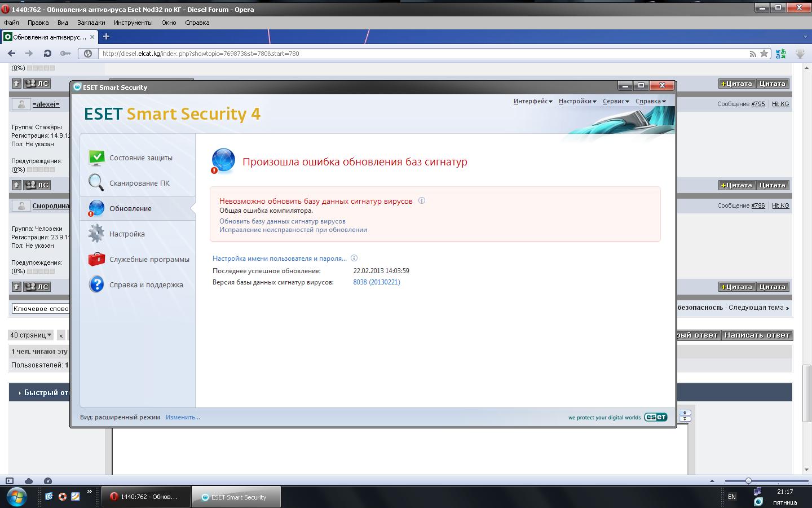Click 'Следующая тема »' forum link
Screen dimensions: 812x508
point(758,308)
